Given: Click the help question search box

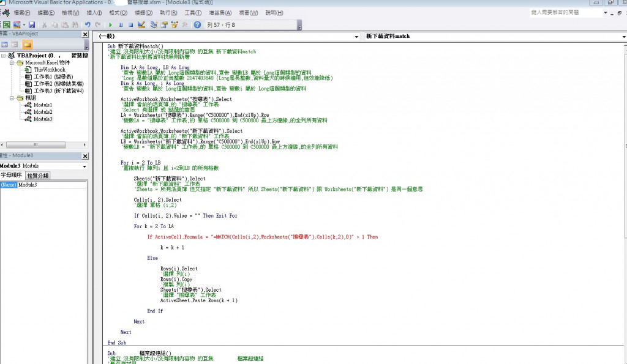Looking at the screenshot, I should (565, 12).
